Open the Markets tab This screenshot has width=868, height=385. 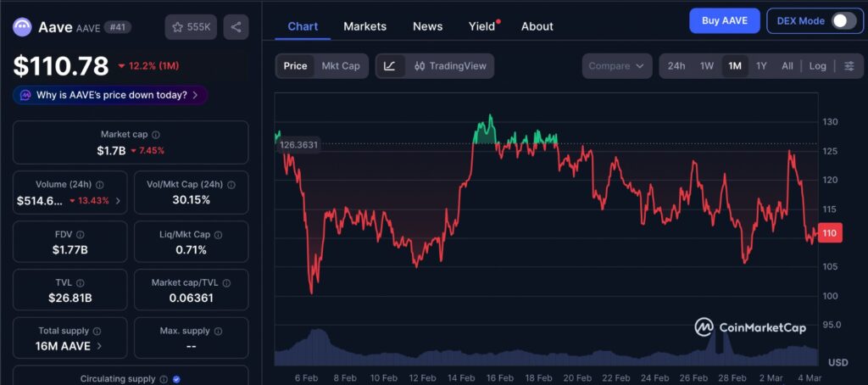coord(364,26)
